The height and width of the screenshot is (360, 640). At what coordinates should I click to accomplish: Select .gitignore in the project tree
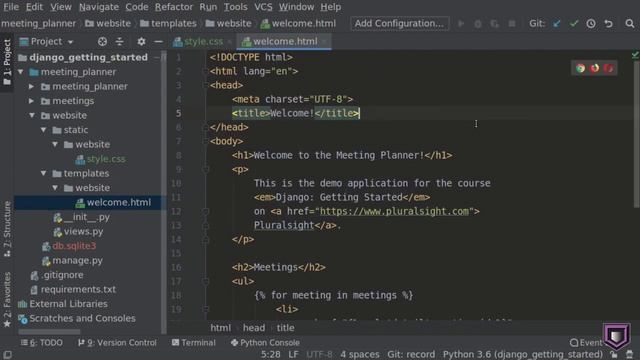[57, 275]
